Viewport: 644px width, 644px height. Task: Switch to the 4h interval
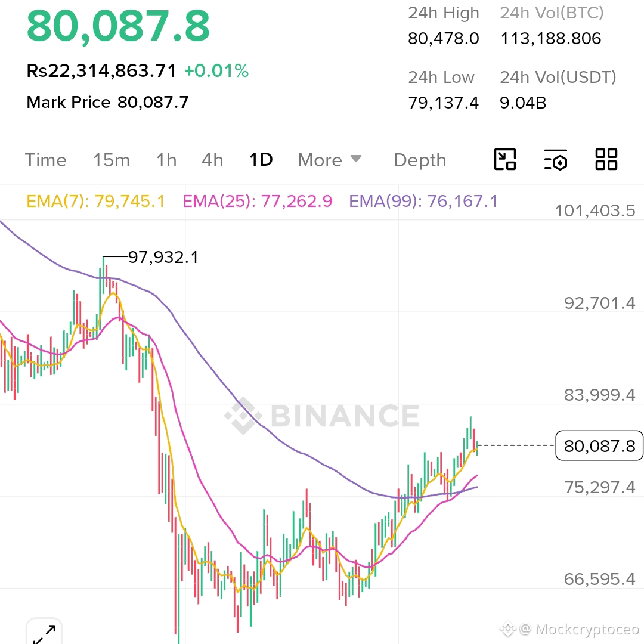pos(212,160)
